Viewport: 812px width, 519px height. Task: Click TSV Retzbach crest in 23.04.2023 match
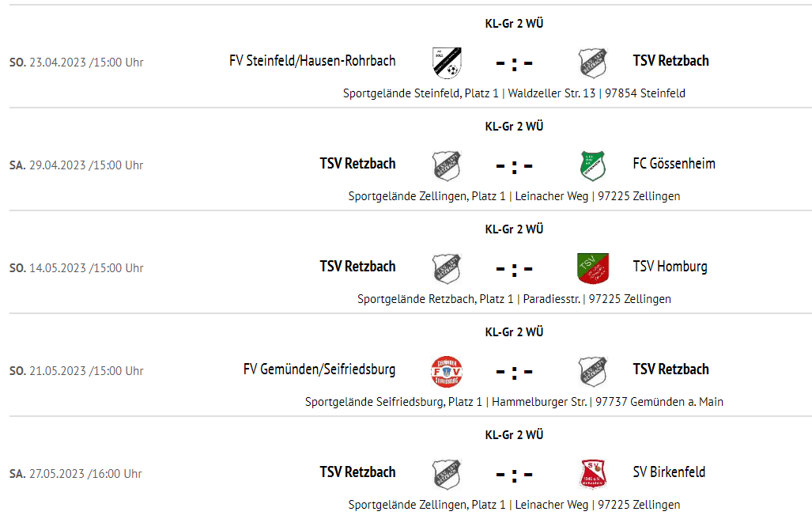tap(593, 63)
